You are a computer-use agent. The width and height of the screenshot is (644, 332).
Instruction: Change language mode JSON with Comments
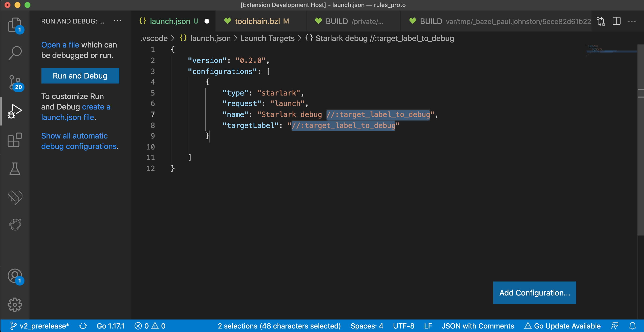(478, 326)
